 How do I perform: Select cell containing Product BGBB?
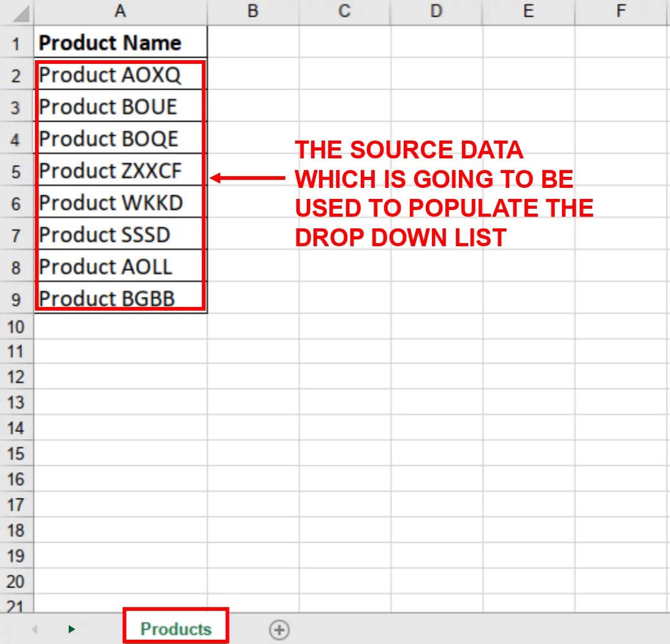[x=121, y=298]
